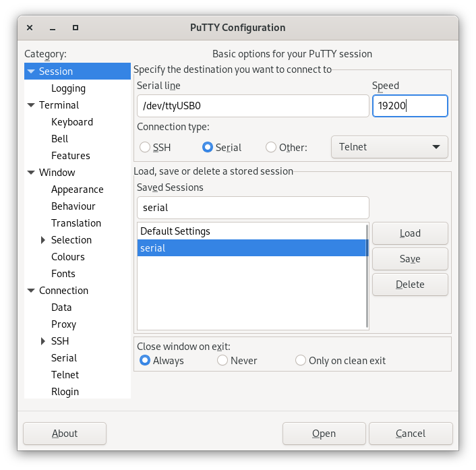Save the current session settings

410,259
